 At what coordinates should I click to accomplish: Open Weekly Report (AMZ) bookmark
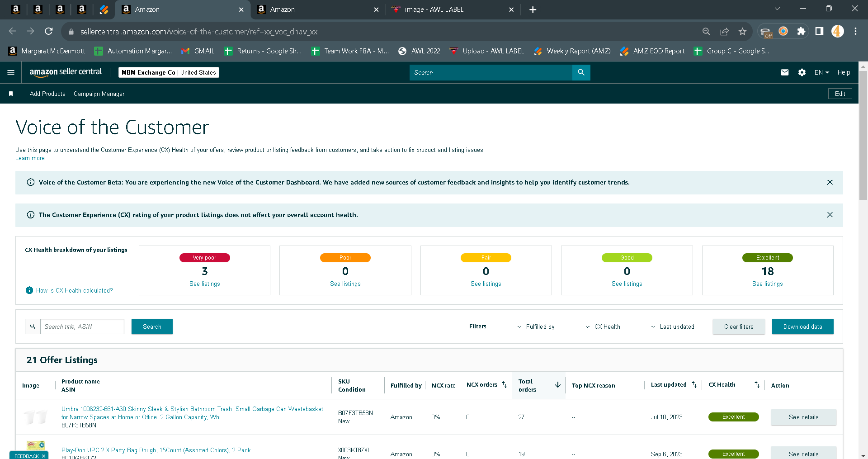pyautogui.click(x=572, y=51)
